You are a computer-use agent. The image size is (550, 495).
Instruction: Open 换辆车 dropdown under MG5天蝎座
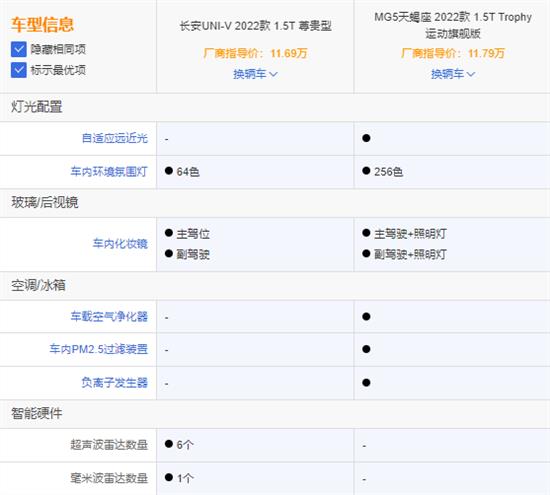pyautogui.click(x=453, y=74)
